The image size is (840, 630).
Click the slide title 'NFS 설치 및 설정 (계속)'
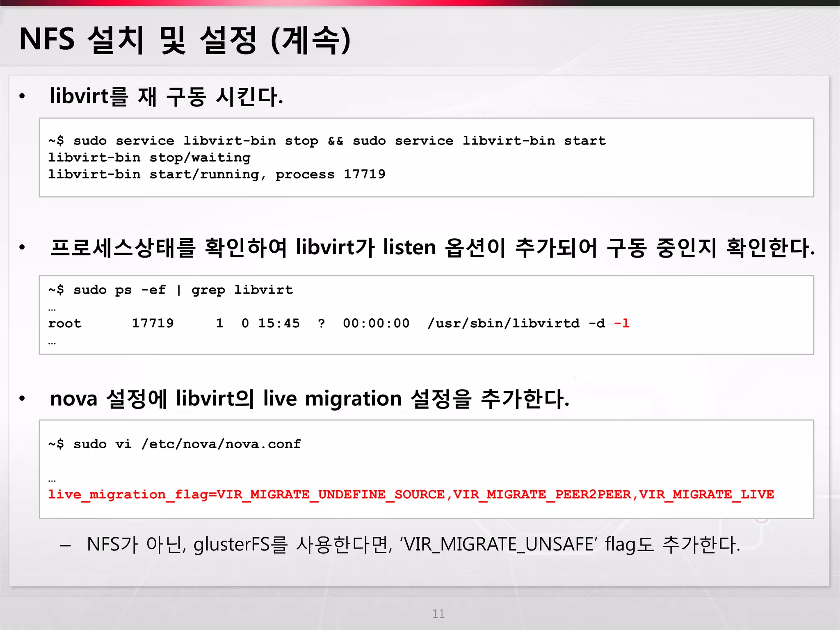(185, 39)
